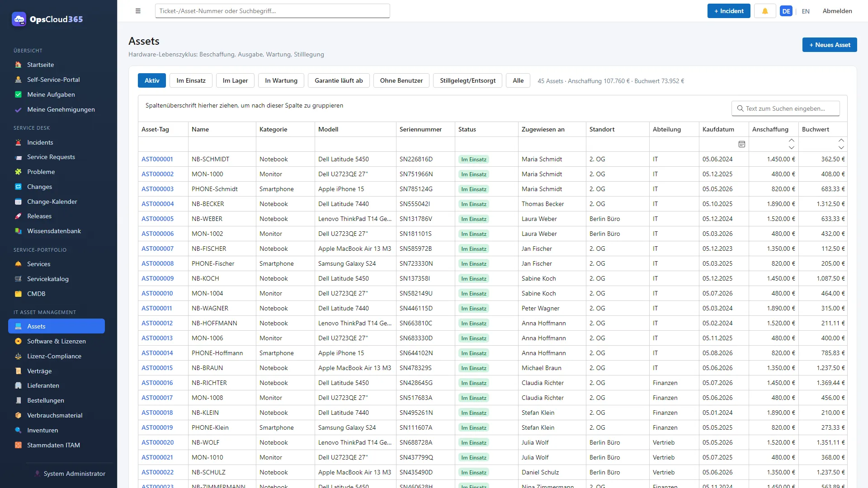The width and height of the screenshot is (868, 488).
Task: Click the Verbrauchsmaterial box icon
Action: pos(18,415)
